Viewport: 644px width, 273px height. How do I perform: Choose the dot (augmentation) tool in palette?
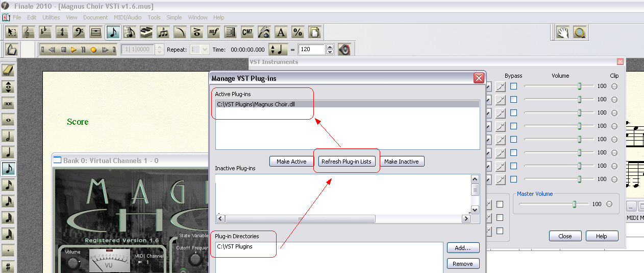click(8, 251)
